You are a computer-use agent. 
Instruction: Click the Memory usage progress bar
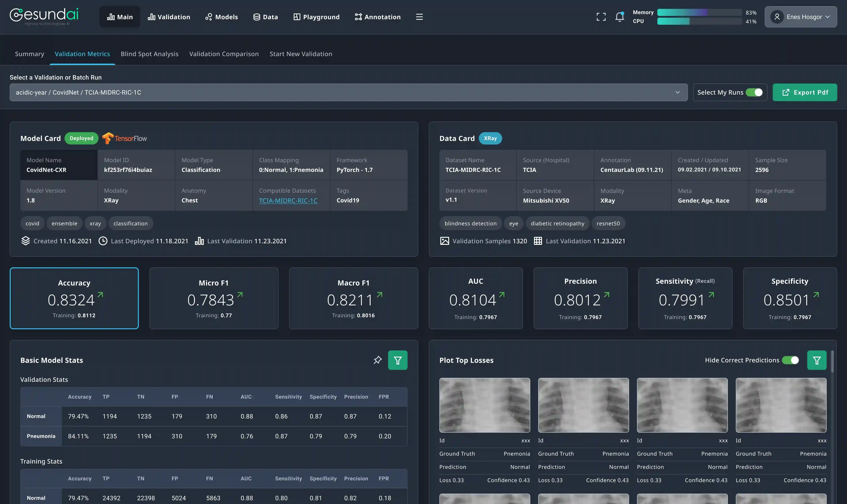[699, 12]
